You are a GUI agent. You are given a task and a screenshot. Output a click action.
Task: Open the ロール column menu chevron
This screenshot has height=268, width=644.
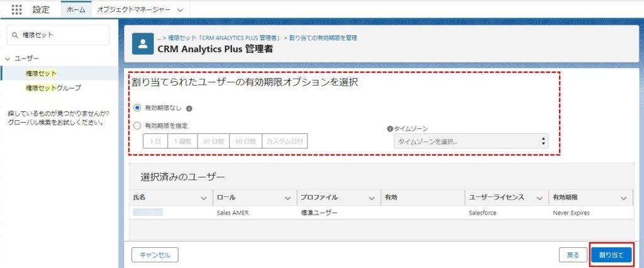(x=287, y=198)
